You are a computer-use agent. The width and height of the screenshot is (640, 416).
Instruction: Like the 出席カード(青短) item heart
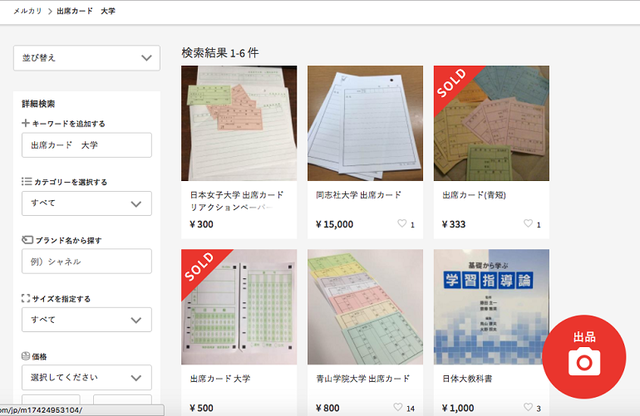[528, 223]
